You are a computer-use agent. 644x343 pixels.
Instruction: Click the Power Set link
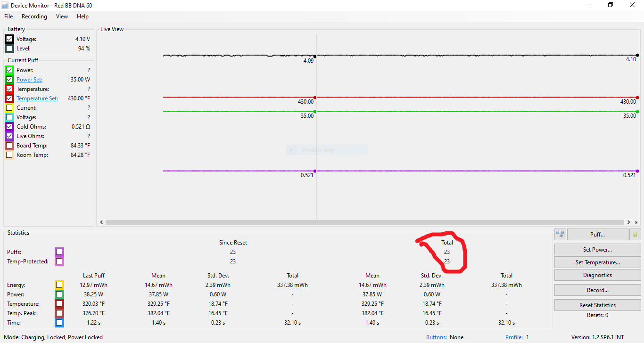click(29, 80)
